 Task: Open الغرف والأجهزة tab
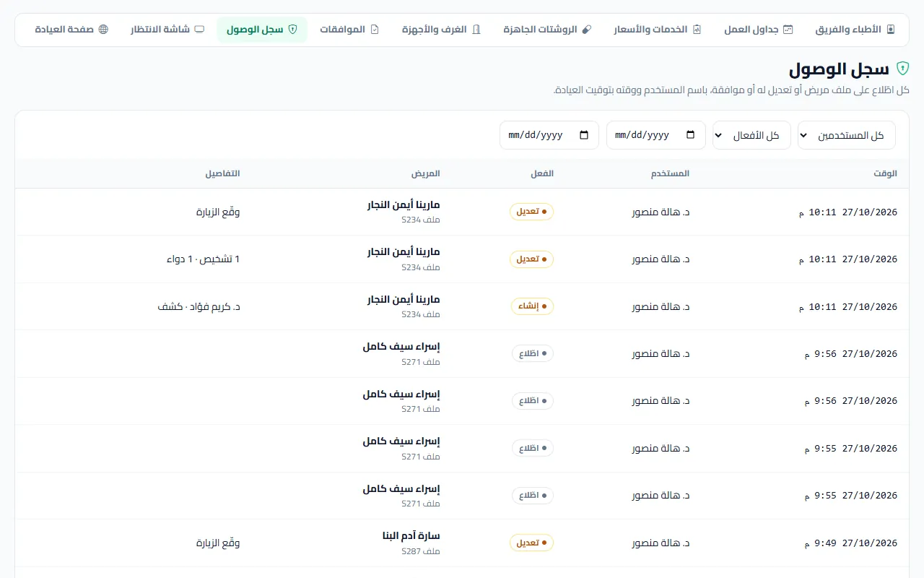(x=441, y=30)
